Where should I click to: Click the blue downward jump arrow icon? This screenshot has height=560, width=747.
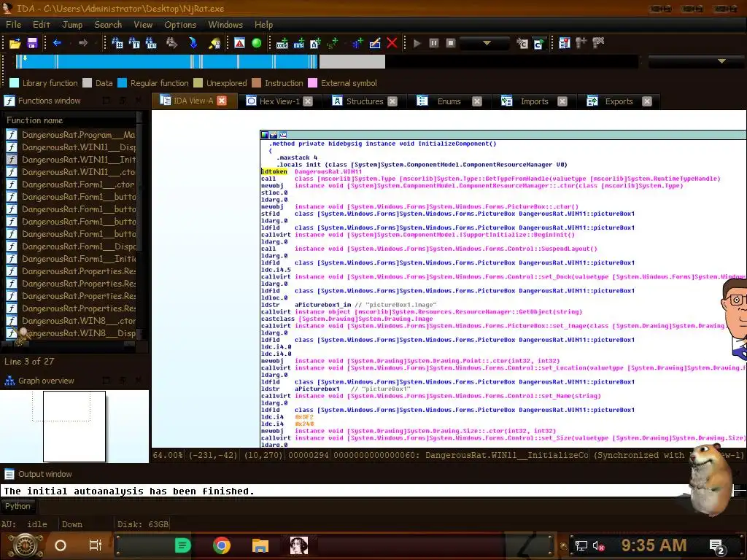click(193, 43)
